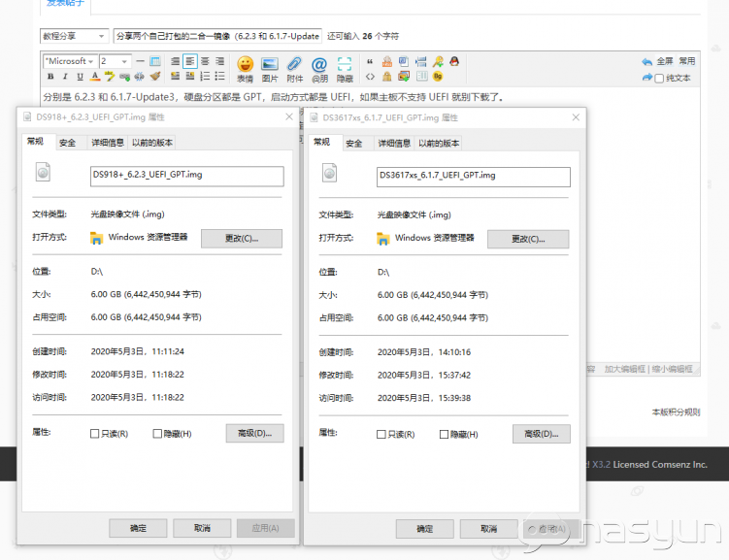
Task: Open 以前的版本 tab in DS918+ dialog
Action: 152,143
